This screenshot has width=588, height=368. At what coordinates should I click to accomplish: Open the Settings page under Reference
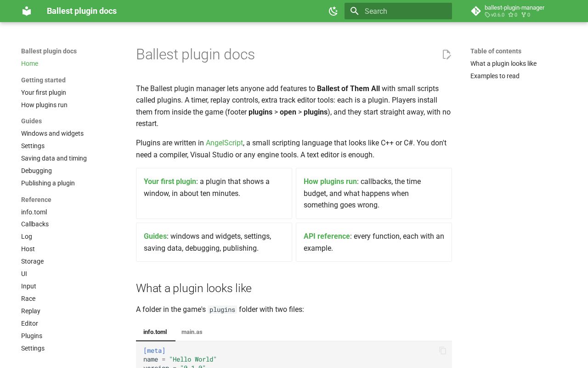[x=33, y=348]
